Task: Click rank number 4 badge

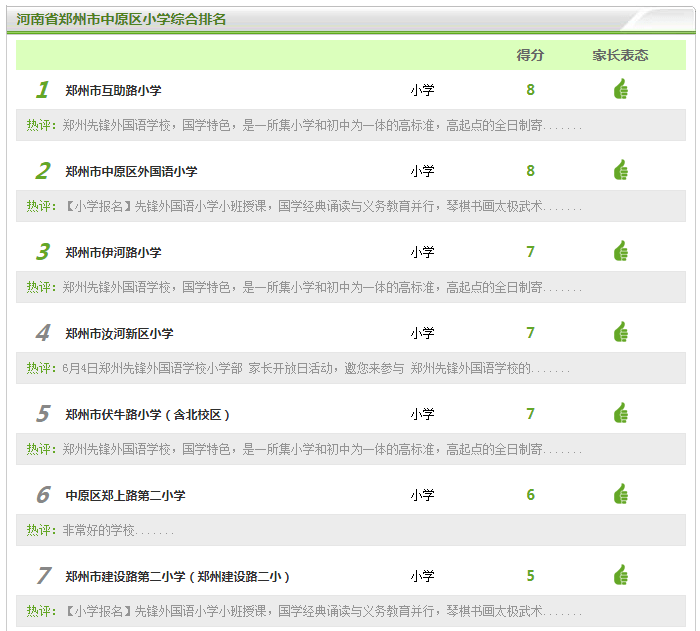Action: (43, 333)
